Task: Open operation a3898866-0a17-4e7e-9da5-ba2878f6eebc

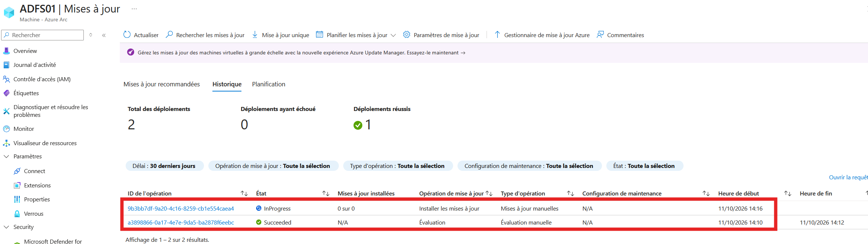Action: pos(181,222)
